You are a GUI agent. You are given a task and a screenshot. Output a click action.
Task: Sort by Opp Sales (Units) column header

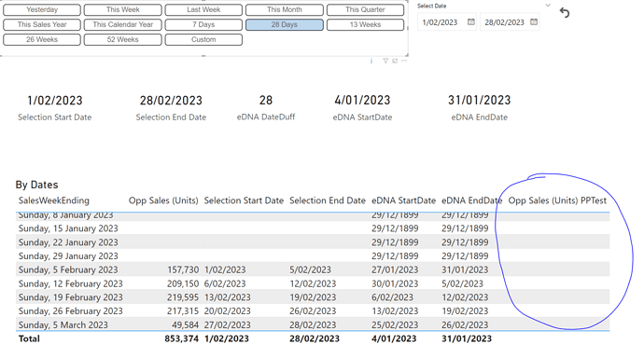coord(163,200)
